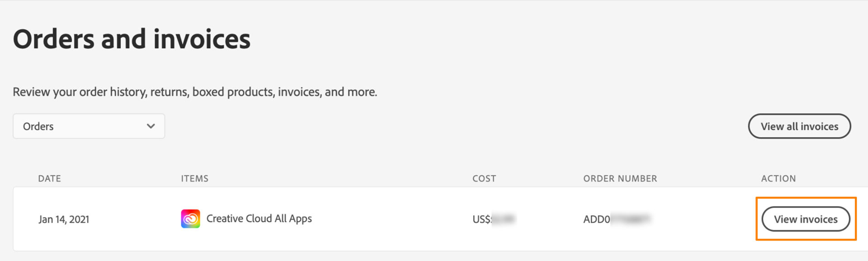The image size is (868, 261).
Task: Click the ORDER NUMBER column header
Action: pos(620,178)
